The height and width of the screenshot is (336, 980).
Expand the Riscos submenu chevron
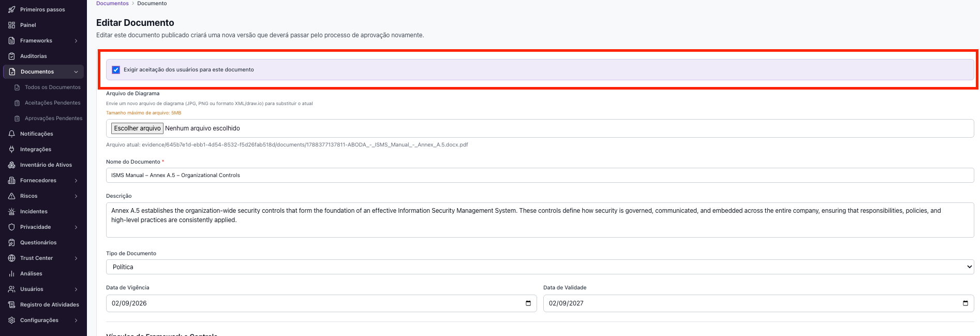pos(76,196)
